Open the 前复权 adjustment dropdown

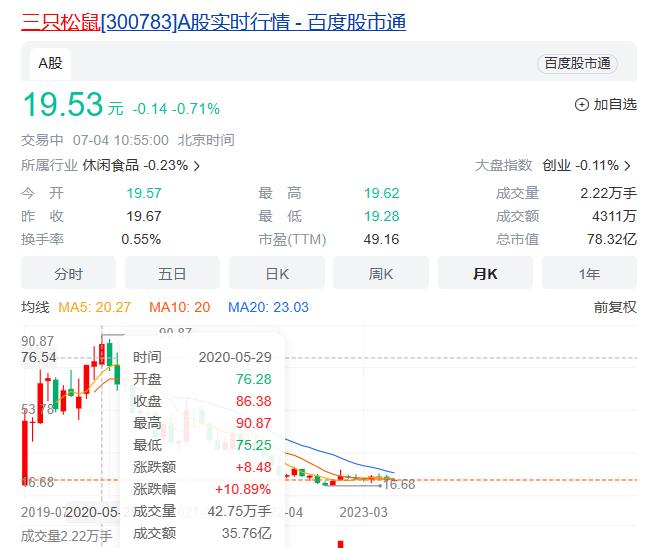point(615,307)
